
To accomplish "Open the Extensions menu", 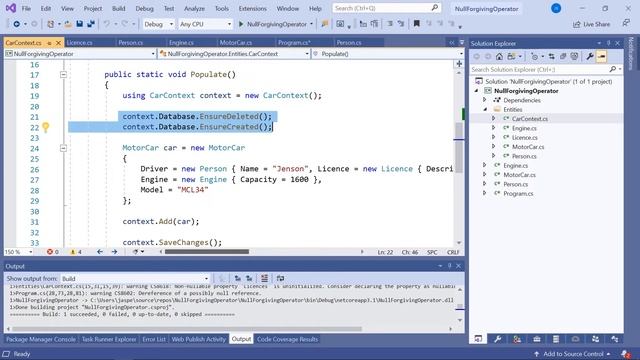I will [253, 8].
